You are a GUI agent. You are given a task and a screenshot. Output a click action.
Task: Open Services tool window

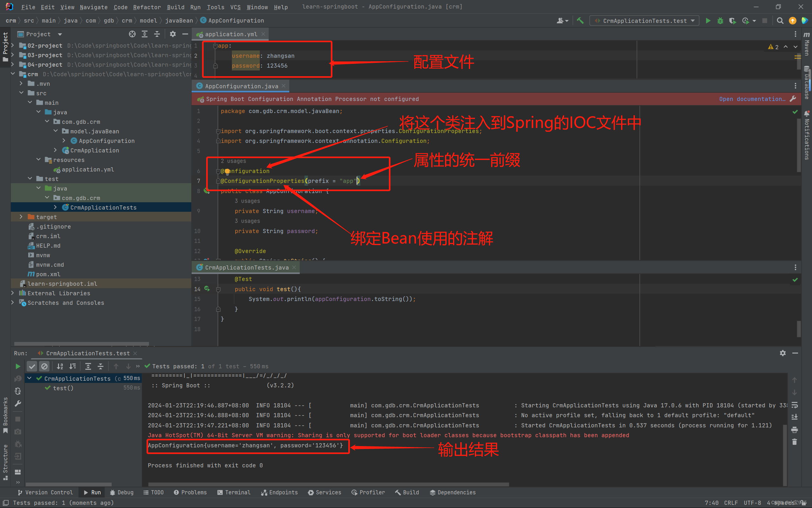[324, 492]
